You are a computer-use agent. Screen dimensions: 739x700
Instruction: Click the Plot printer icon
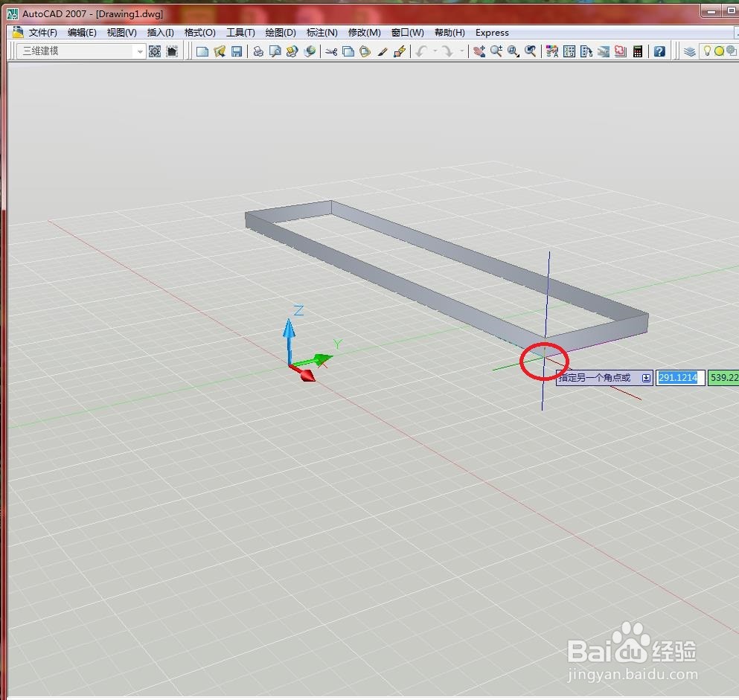[258, 51]
